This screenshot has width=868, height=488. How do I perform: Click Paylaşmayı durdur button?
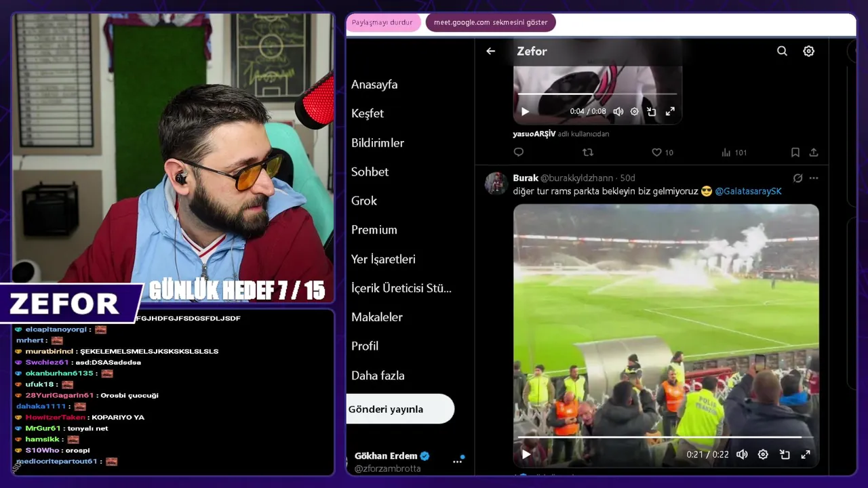382,22
